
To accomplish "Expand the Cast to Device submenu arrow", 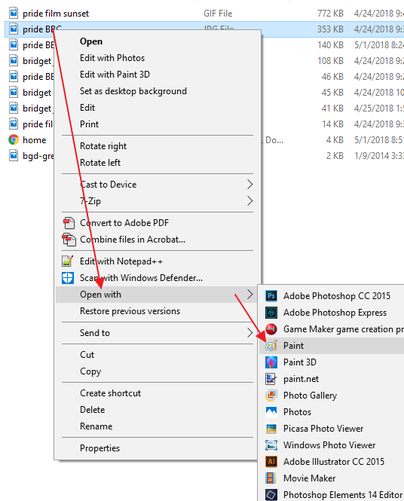I will [250, 184].
